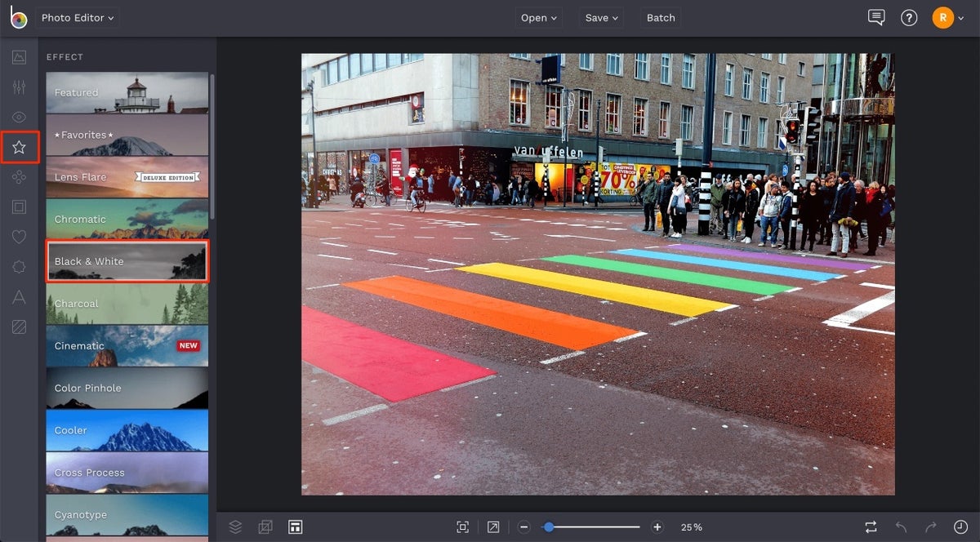This screenshot has height=542, width=980.
Task: Open the Open menu in top bar
Action: tap(538, 17)
